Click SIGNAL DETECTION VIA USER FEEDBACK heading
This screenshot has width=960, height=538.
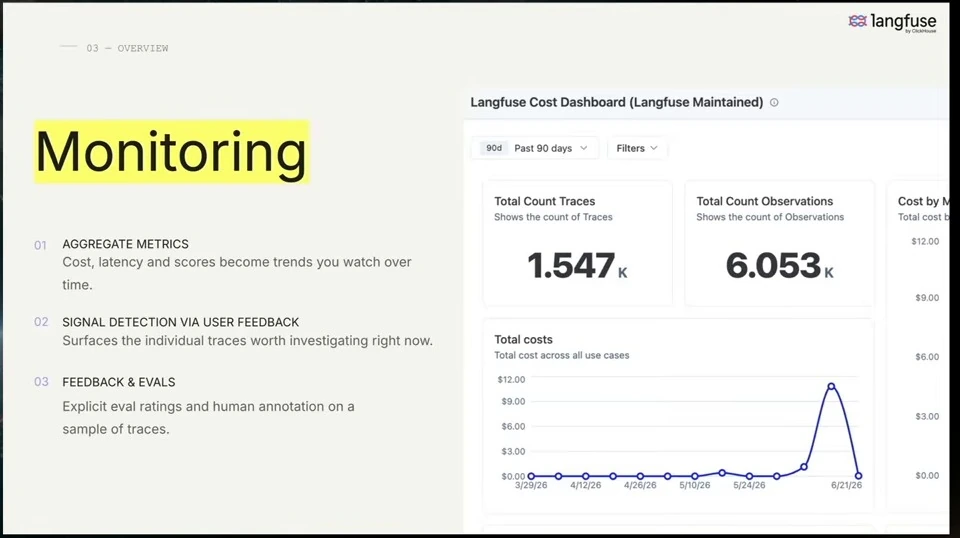181,322
